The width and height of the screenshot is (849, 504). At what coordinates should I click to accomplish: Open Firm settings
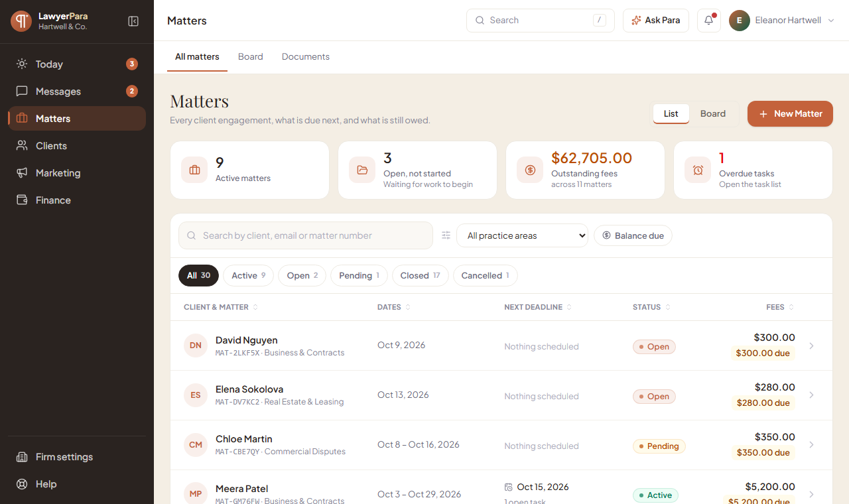pos(77,457)
